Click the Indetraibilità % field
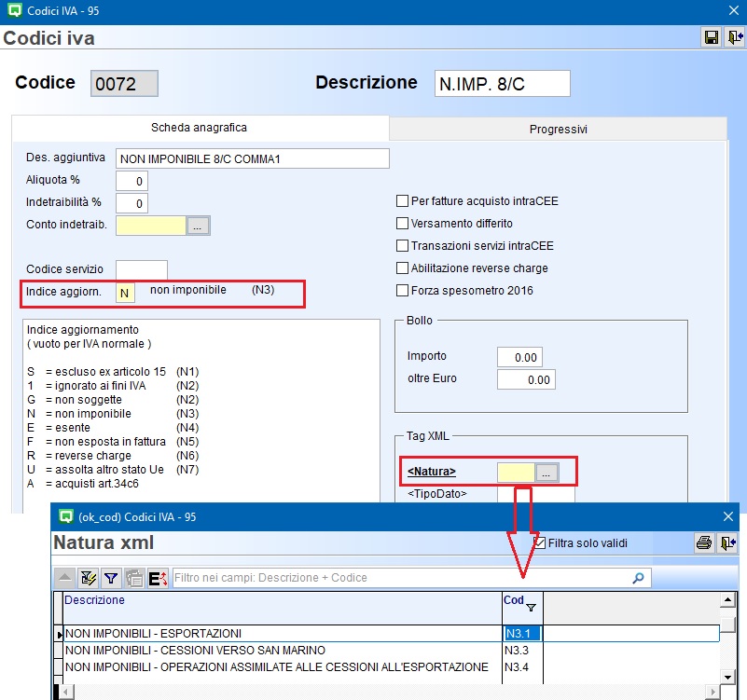The width and height of the screenshot is (747, 700). pos(132,203)
